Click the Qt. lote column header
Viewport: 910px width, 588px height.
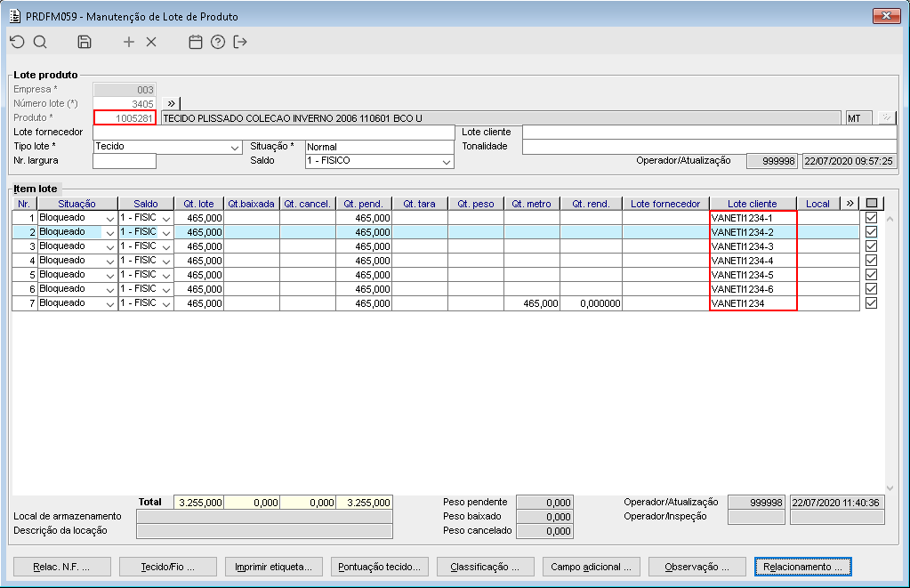click(x=198, y=203)
